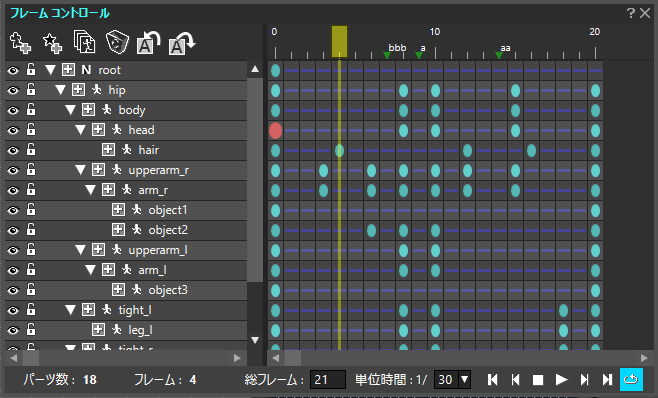Image resolution: width=658 pixels, height=398 pixels.
Task: Toggle the loop playback button
Action: (631, 380)
